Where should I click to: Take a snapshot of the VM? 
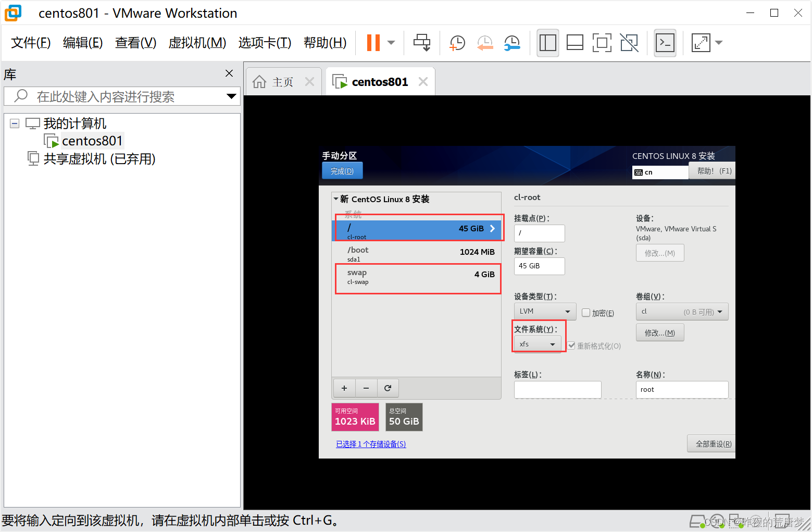point(457,43)
